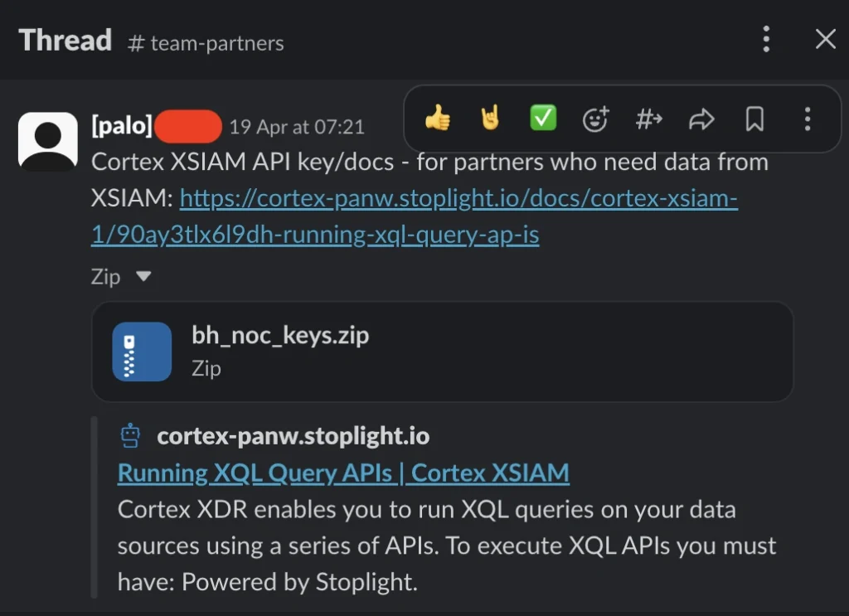Click the stoplight robot site icon
The image size is (849, 616).
click(130, 436)
